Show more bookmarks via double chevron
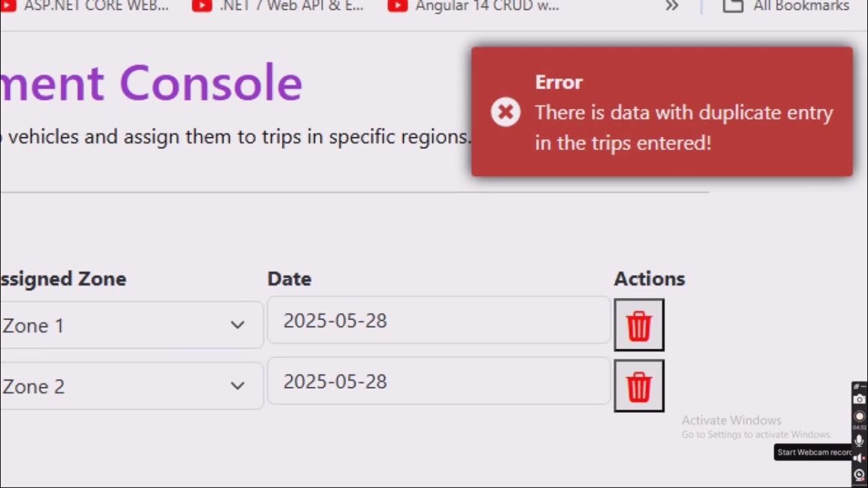This screenshot has height=488, width=868. (x=671, y=6)
